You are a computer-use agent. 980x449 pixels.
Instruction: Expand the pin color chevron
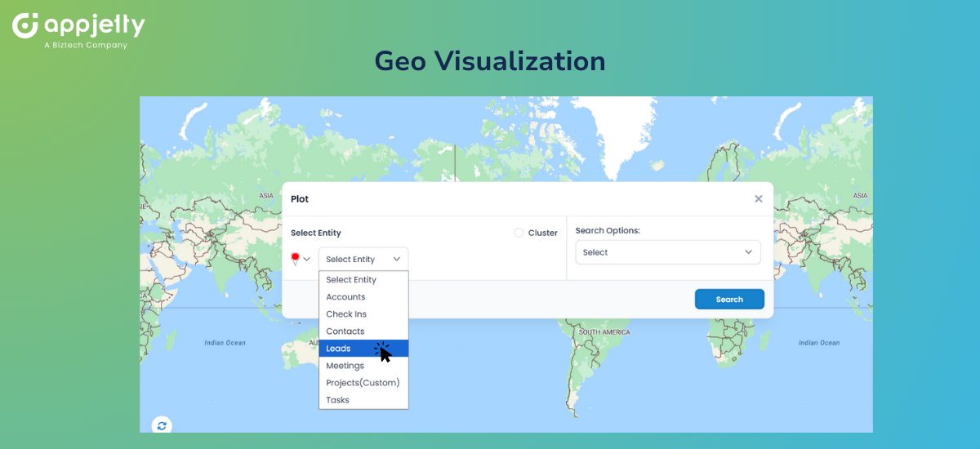point(307,259)
